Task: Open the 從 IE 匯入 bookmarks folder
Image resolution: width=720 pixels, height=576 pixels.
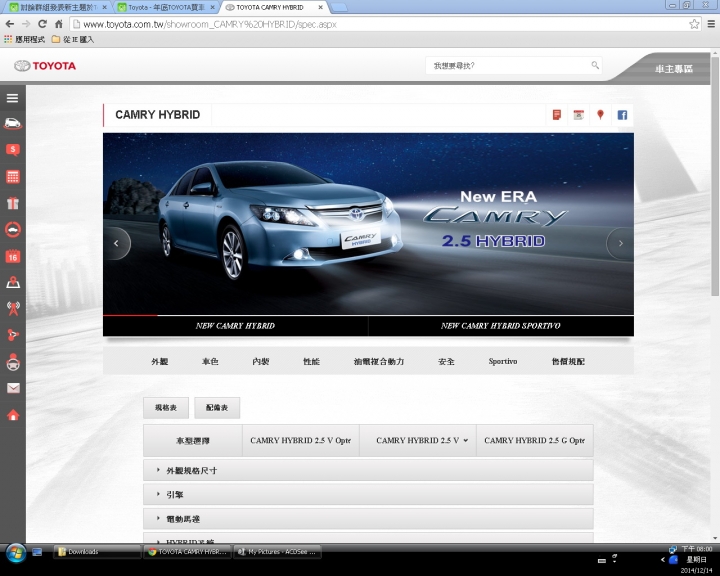Action: [x=73, y=40]
